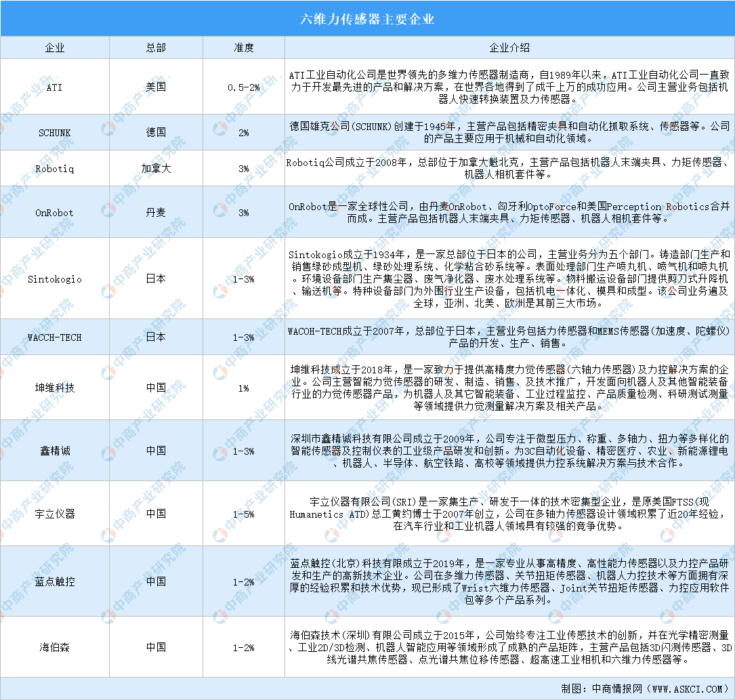
Task: Select the 企业 column header
Action: [55, 48]
